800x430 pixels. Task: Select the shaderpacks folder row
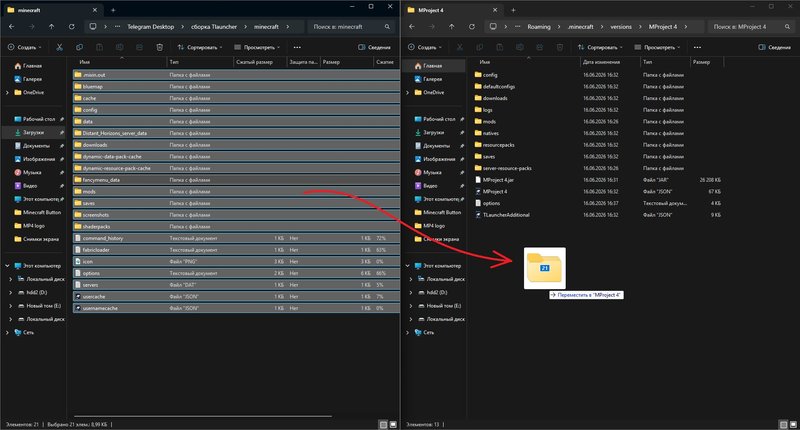click(236, 226)
